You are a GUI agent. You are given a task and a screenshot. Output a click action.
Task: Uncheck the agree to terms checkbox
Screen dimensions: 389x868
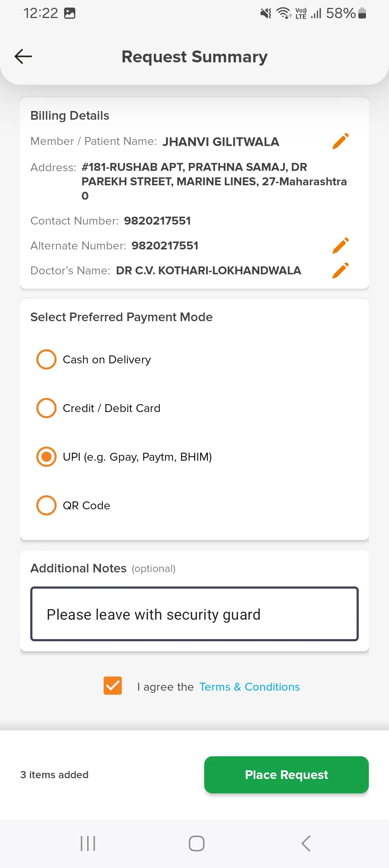coord(113,686)
